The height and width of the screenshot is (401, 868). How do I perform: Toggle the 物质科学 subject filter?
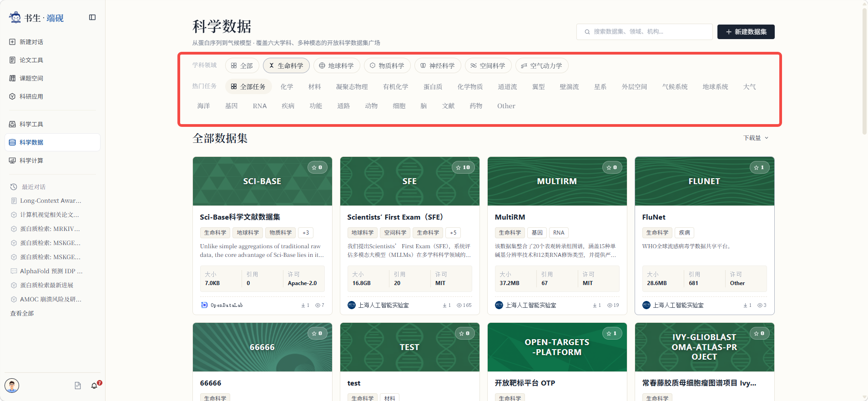tap(387, 65)
